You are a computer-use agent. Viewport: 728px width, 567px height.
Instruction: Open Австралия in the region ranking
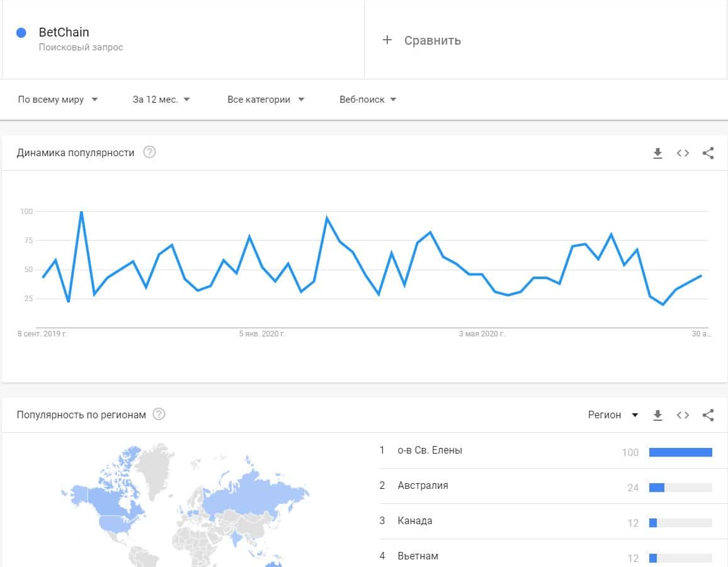click(x=423, y=486)
